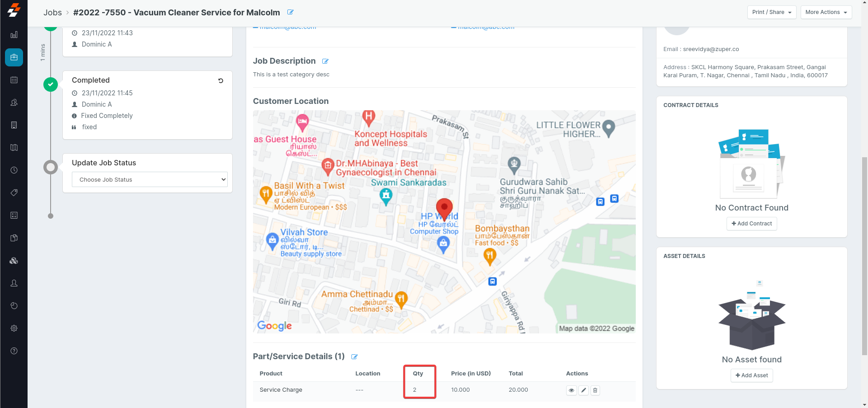Screen dimensions: 868x408
Task: Click the Qty column header
Action: (x=418, y=374)
